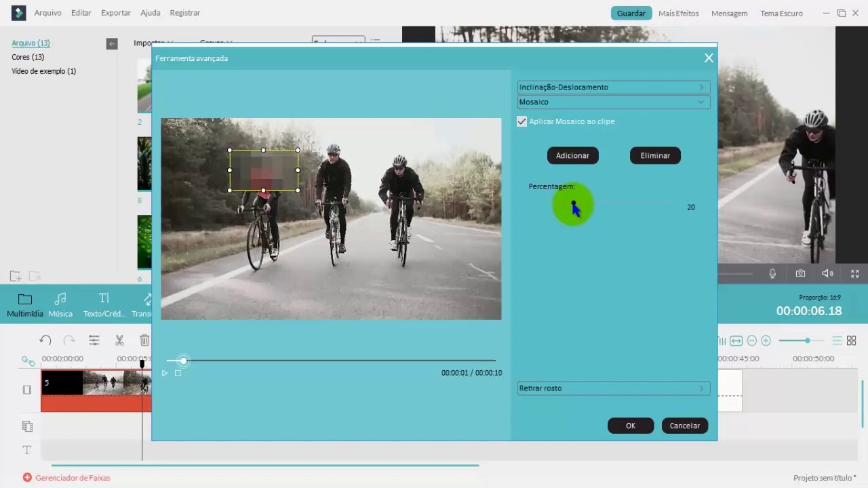Open the Arquivo menu
868x488 pixels.
pyautogui.click(x=47, y=13)
